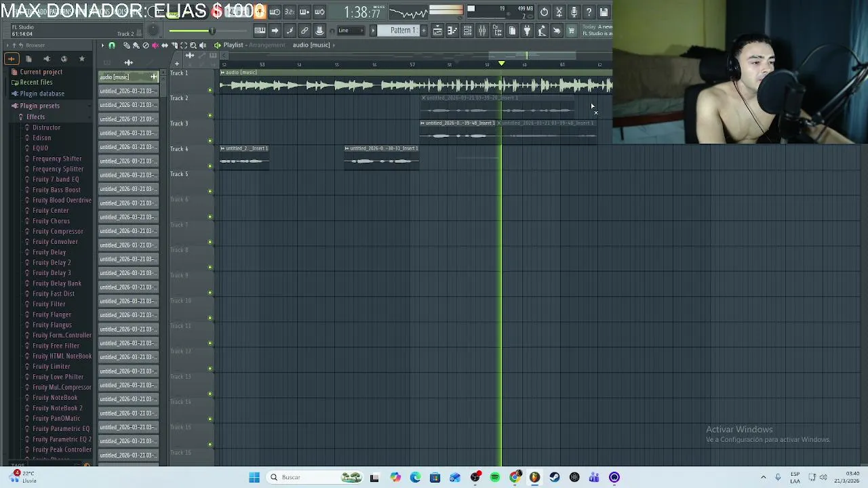Click the Playlist Arrangement title label

[254, 45]
